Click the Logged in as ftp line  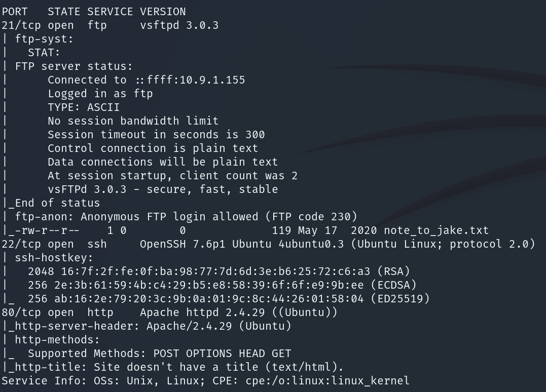click(100, 94)
